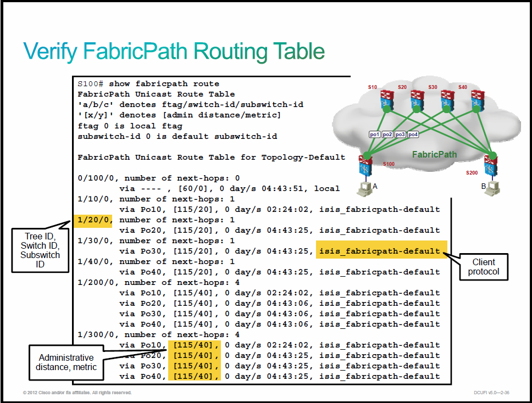Click the po2 port-channel label

pos(387,135)
